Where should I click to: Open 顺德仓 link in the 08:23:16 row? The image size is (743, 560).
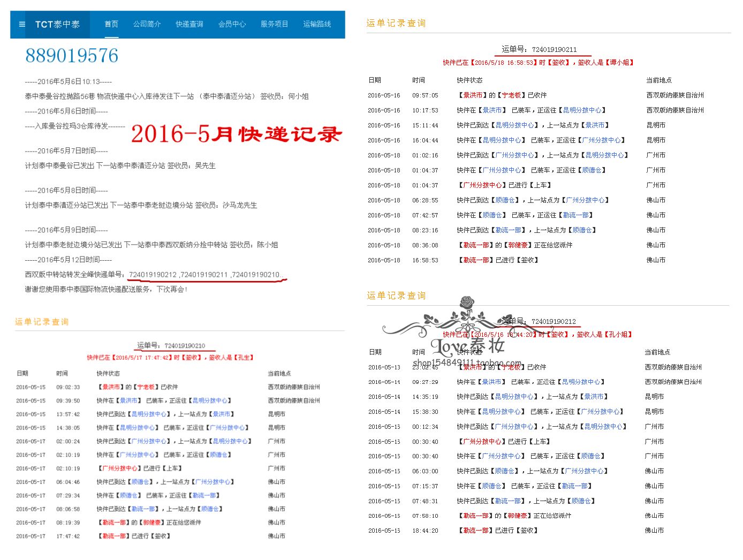click(582, 230)
